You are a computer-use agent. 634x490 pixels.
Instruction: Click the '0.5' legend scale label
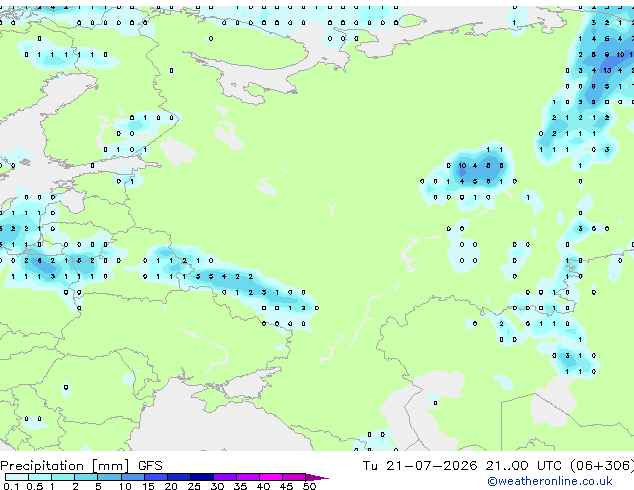pyautogui.click(x=35, y=486)
